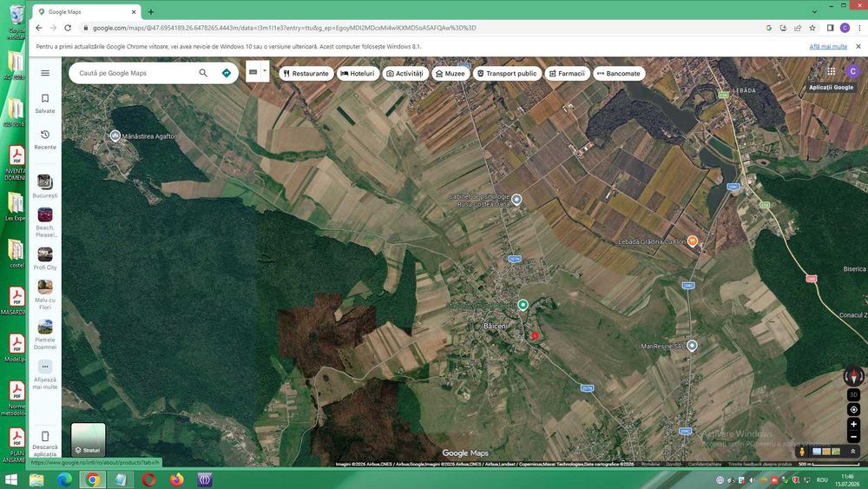Open the Google Maps hamburger menu

[x=45, y=73]
